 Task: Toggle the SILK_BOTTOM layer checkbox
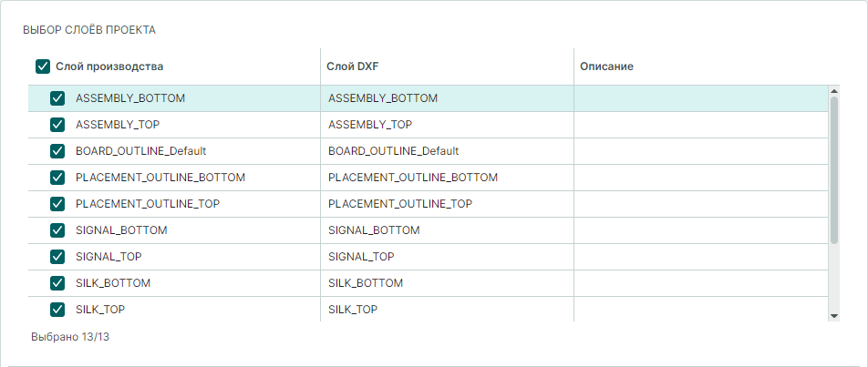click(57, 283)
